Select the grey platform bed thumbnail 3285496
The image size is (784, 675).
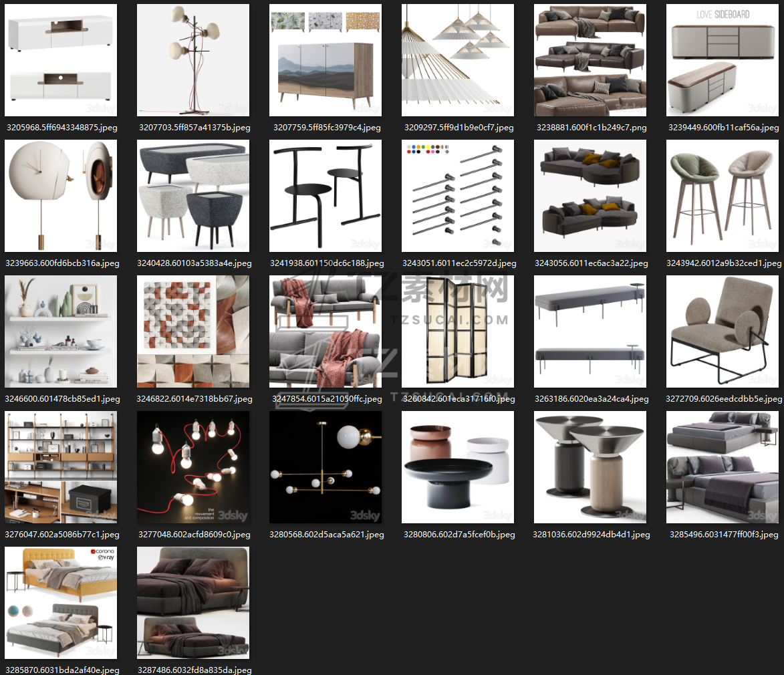723,467
